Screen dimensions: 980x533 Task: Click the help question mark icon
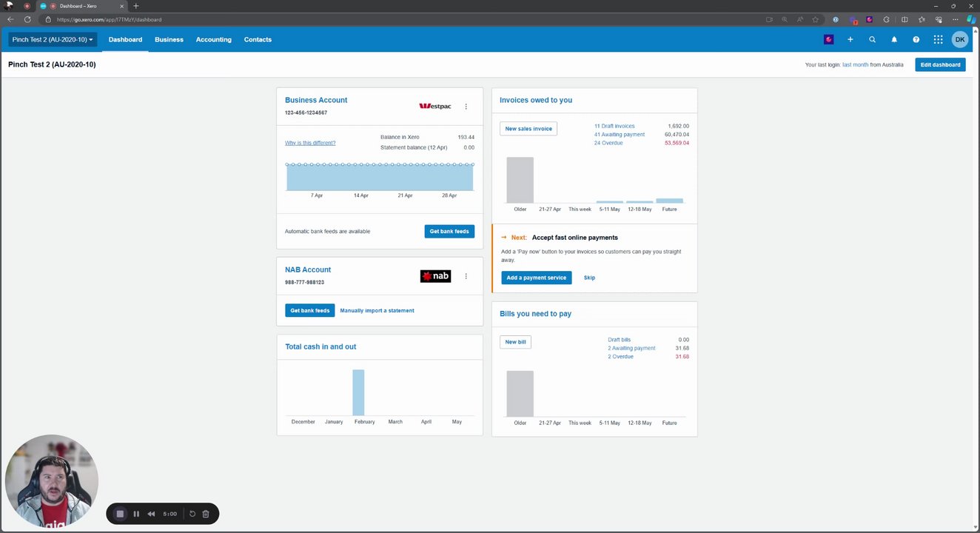pyautogui.click(x=916, y=39)
